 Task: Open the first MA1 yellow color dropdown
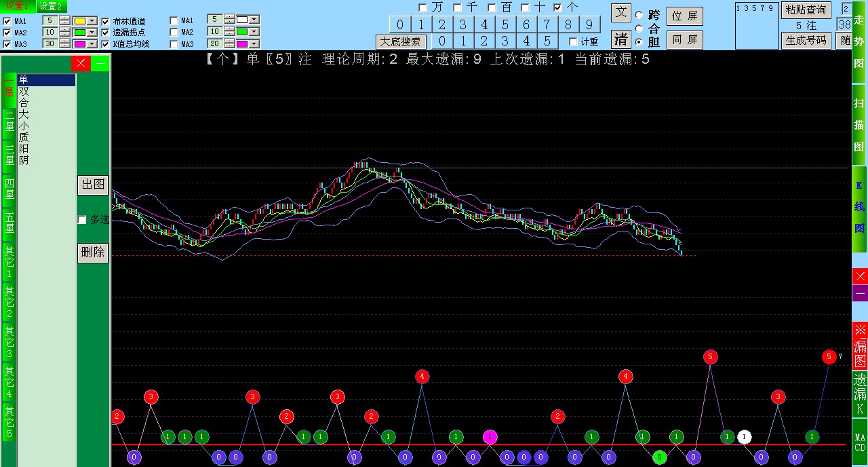click(93, 21)
